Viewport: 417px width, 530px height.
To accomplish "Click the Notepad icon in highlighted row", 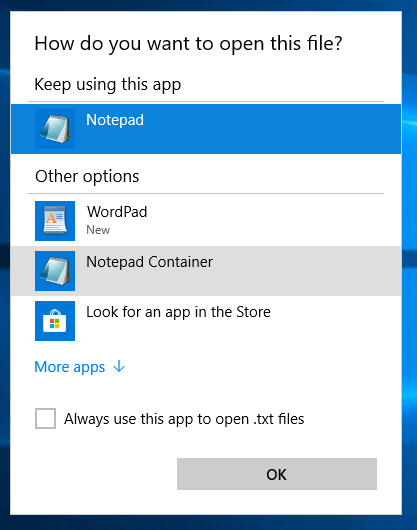I will (x=55, y=129).
